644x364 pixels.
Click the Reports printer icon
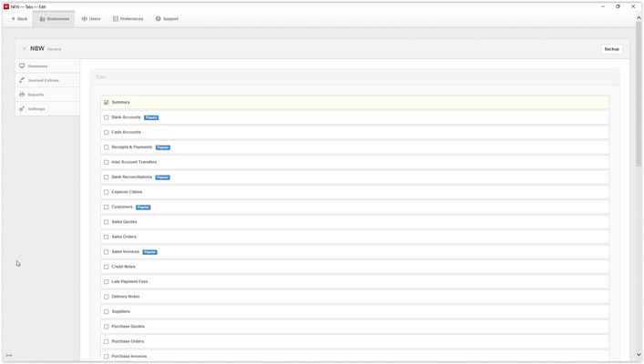(x=22, y=95)
